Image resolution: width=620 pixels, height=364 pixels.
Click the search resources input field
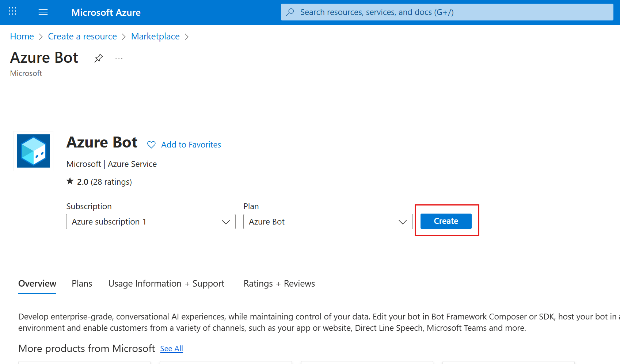[x=402, y=12]
